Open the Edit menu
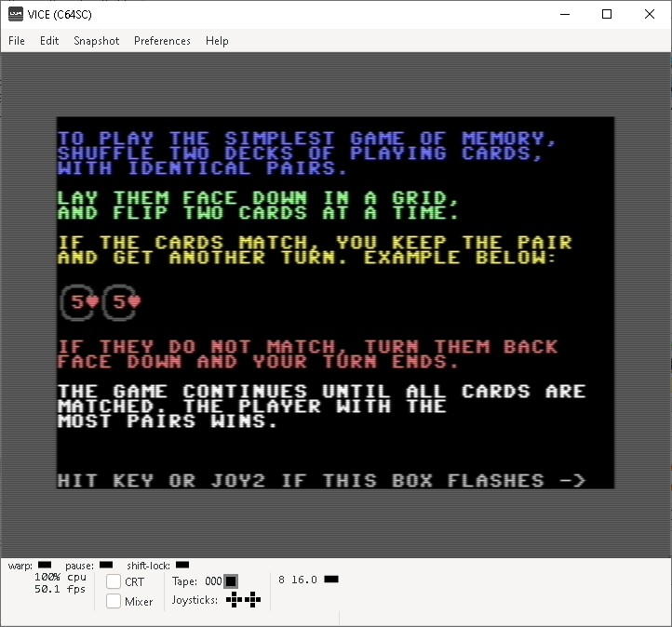 click(48, 41)
